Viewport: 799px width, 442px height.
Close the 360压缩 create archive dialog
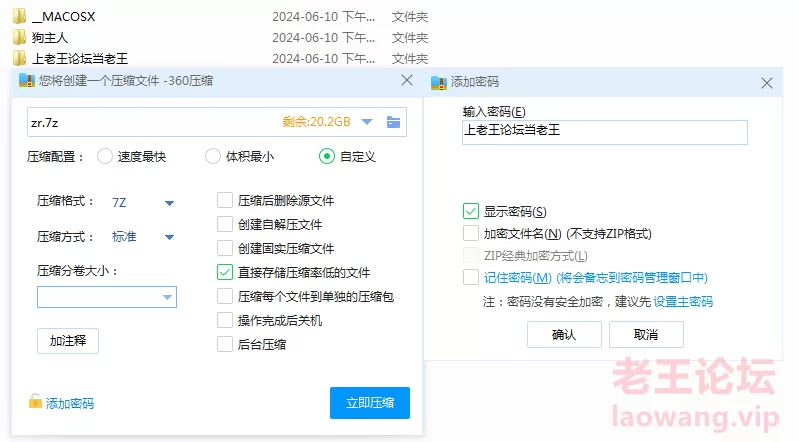407,81
